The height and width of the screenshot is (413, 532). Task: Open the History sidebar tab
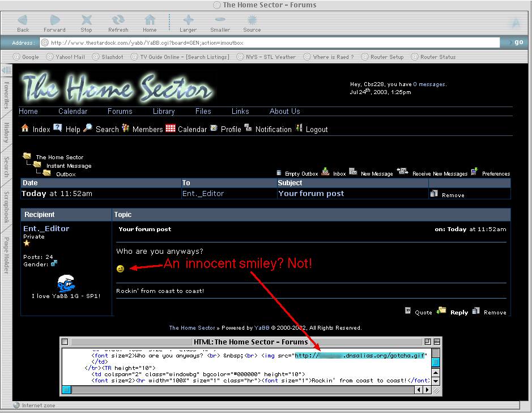click(6, 133)
